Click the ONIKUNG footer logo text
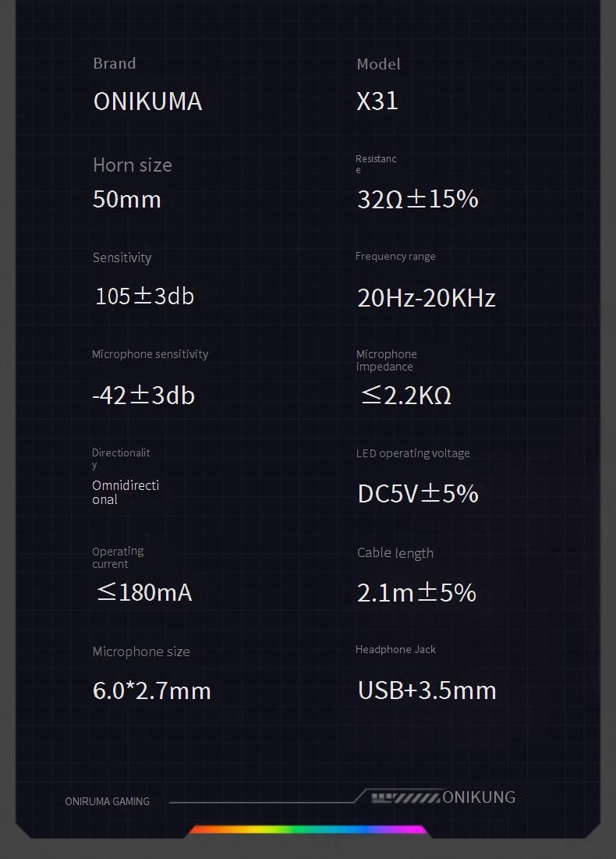616x859 pixels. pyautogui.click(x=479, y=797)
